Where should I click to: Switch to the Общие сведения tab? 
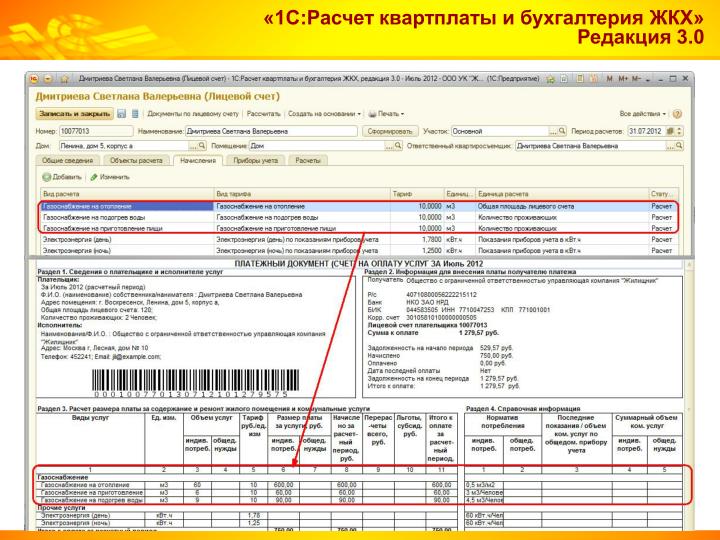coord(68,160)
